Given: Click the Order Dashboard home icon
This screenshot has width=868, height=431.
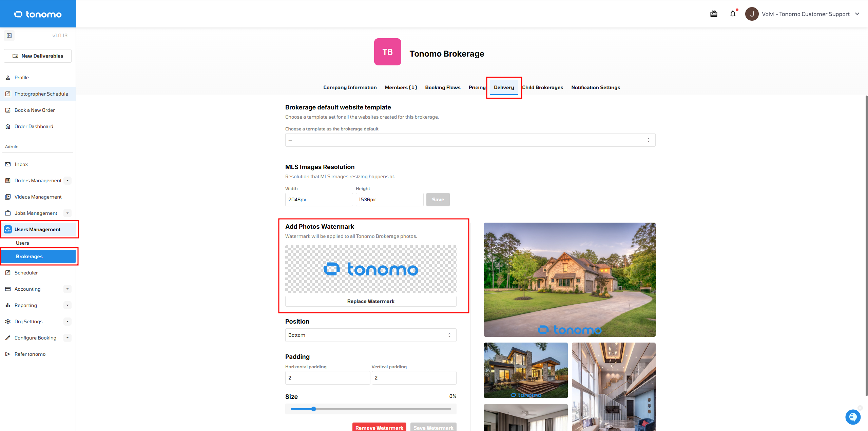Looking at the screenshot, I should point(8,126).
